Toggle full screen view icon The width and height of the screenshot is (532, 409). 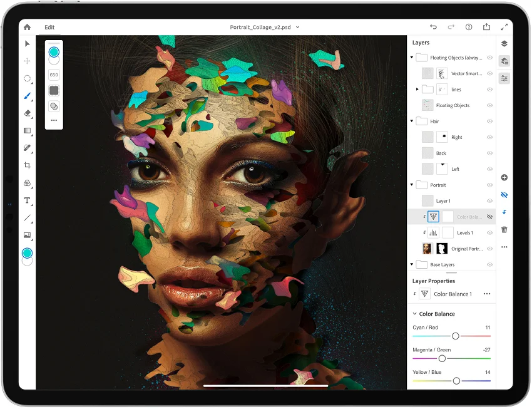click(504, 27)
